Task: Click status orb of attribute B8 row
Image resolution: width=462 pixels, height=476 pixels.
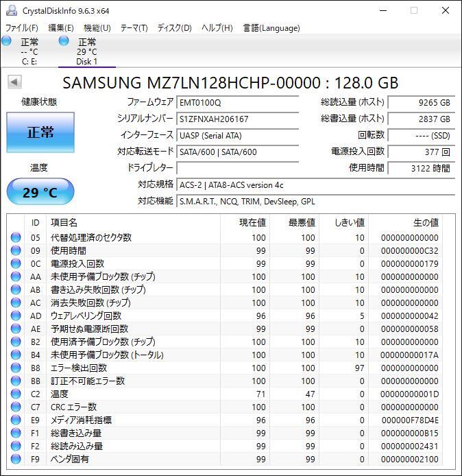Action: (x=16, y=368)
